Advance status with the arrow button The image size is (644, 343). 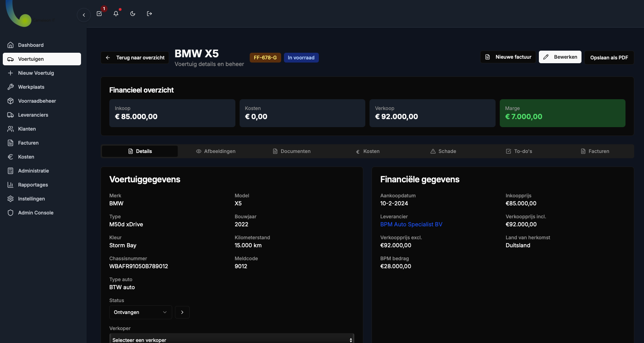[182, 312]
